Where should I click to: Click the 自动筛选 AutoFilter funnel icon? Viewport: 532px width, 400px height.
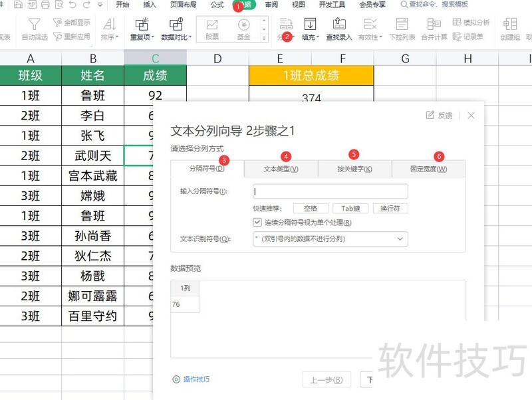pos(34,25)
